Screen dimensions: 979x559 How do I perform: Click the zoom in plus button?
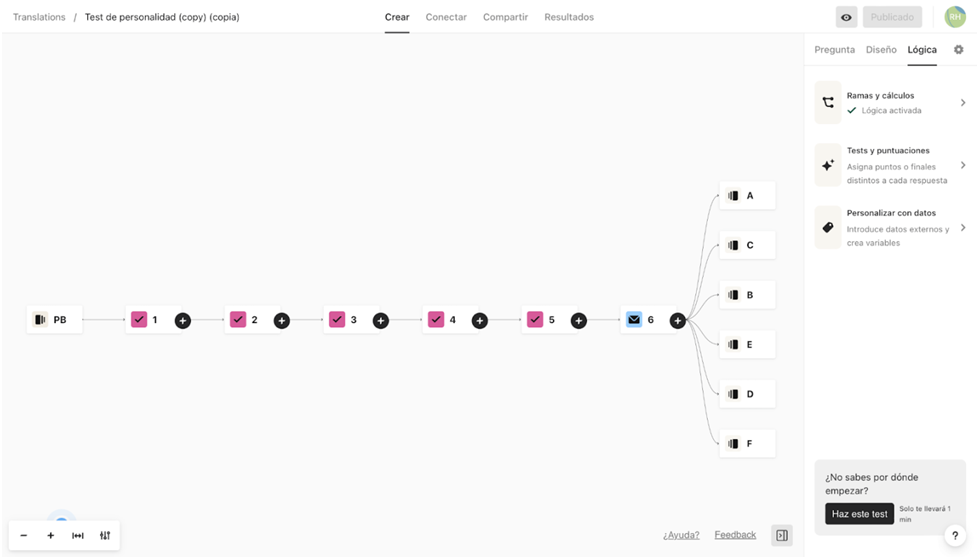[51, 536]
